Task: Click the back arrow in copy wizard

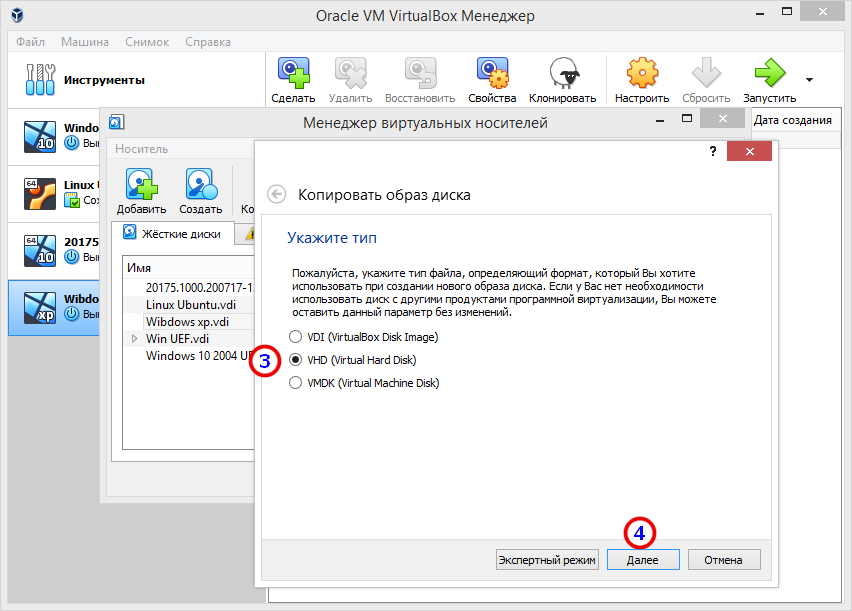Action: (x=277, y=194)
